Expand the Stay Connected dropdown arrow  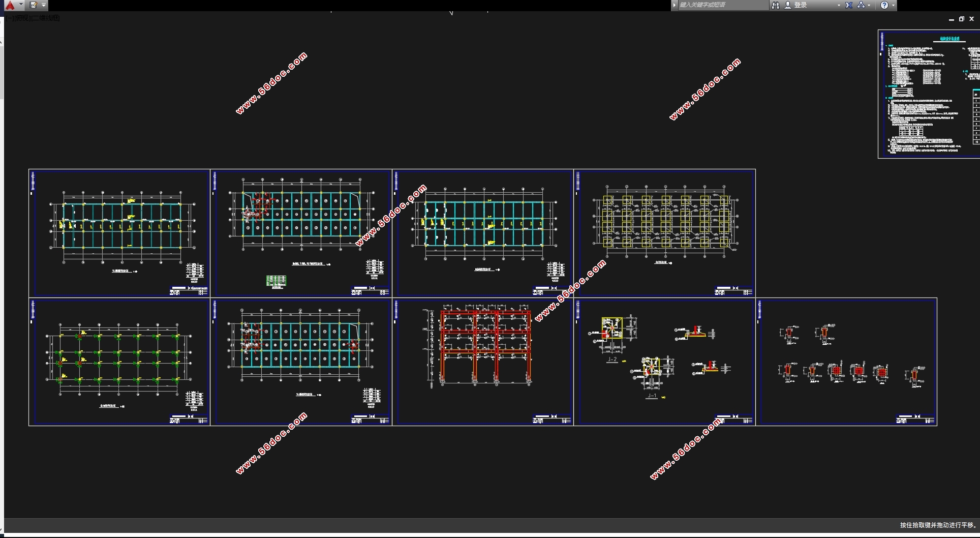[x=869, y=5]
